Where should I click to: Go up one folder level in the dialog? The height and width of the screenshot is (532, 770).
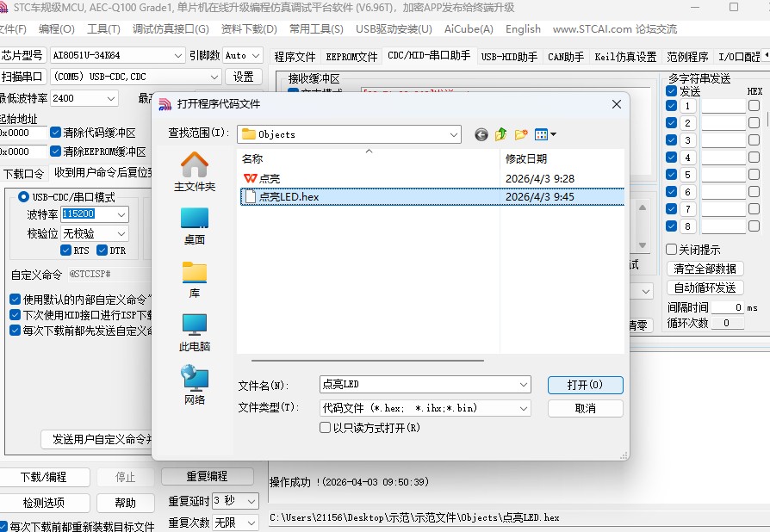[500, 134]
